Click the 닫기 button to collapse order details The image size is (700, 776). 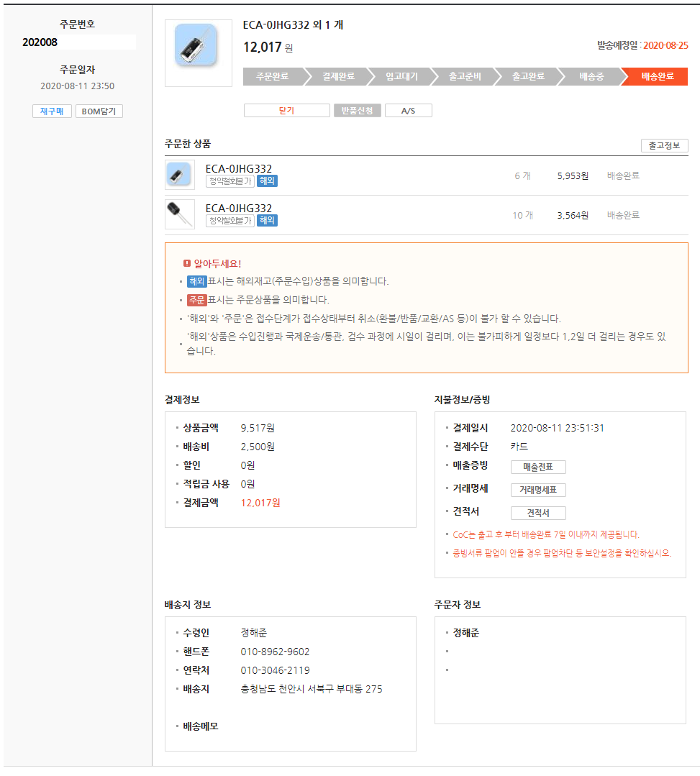(286, 111)
